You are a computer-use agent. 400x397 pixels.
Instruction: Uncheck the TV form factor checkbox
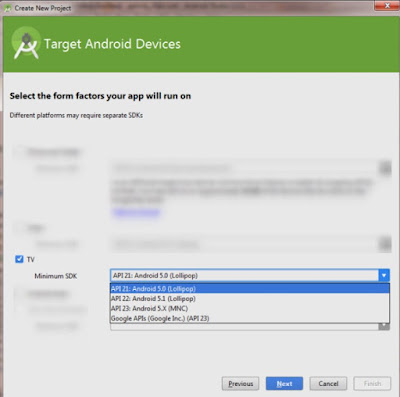19,259
